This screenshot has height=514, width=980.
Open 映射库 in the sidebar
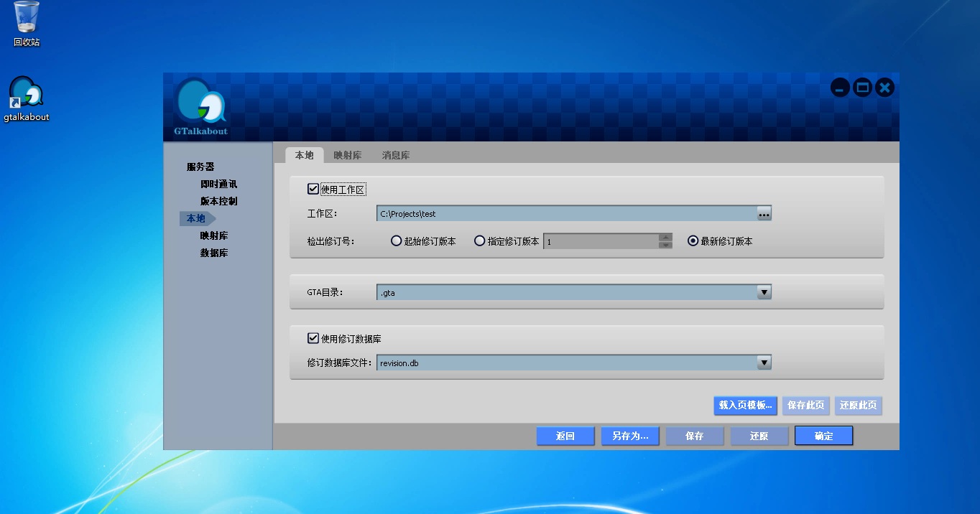click(214, 235)
